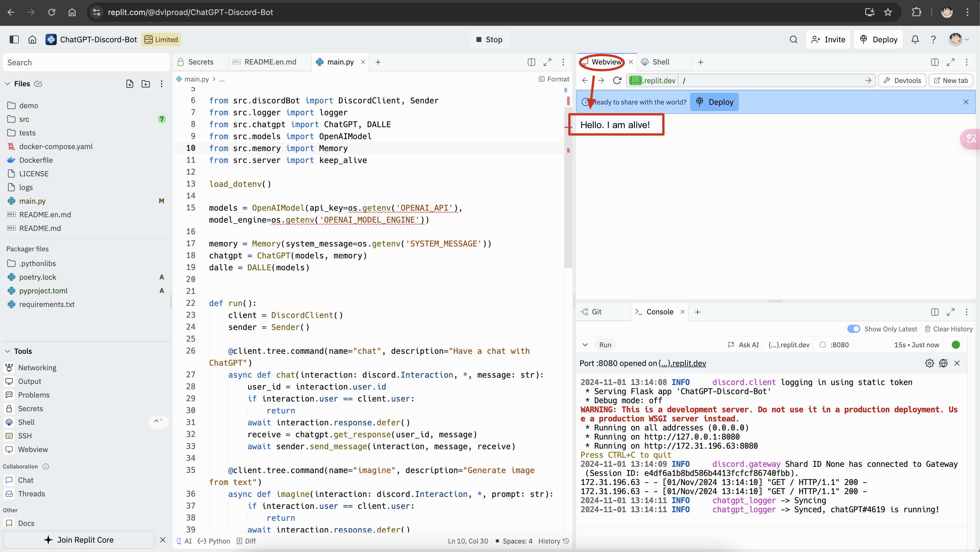The height and width of the screenshot is (552, 980).
Task: Go back in webview navigation
Action: point(585,80)
